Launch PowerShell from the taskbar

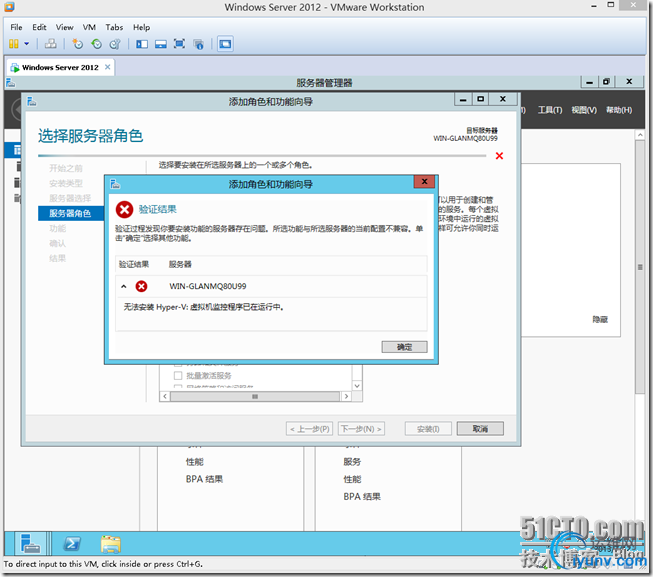coord(71,544)
